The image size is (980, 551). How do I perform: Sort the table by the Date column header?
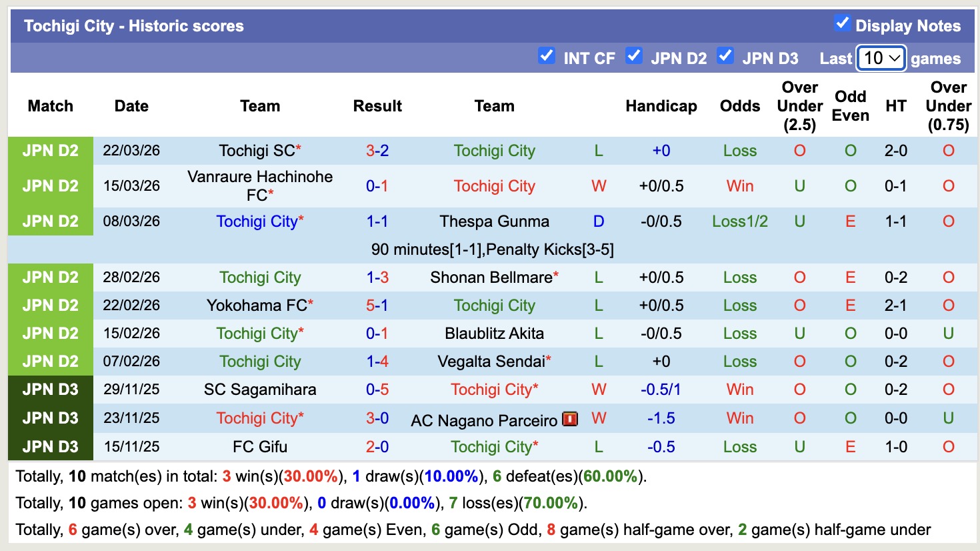click(131, 105)
